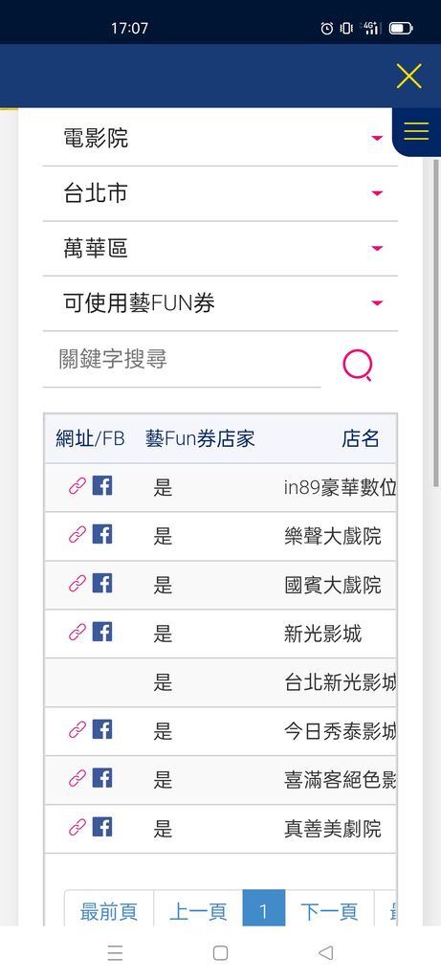Open Facebook icon for 真善美劇院
The height and width of the screenshot is (980, 441).
tap(102, 826)
